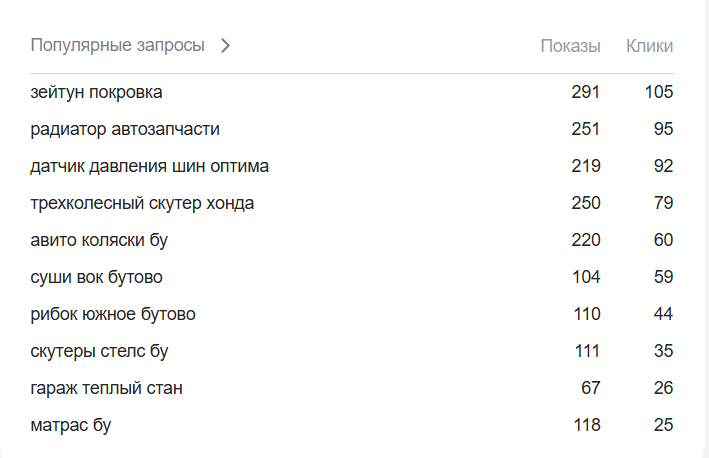The image size is (709, 458).
Task: Open the радиатор автозапчасти query row
Action: click(x=125, y=129)
